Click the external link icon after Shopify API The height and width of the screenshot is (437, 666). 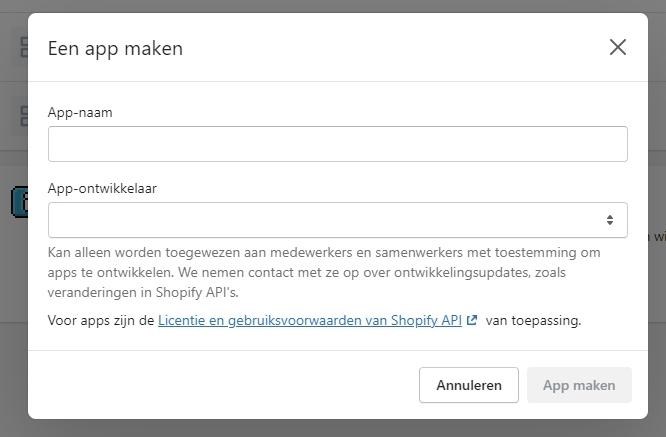[472, 321]
